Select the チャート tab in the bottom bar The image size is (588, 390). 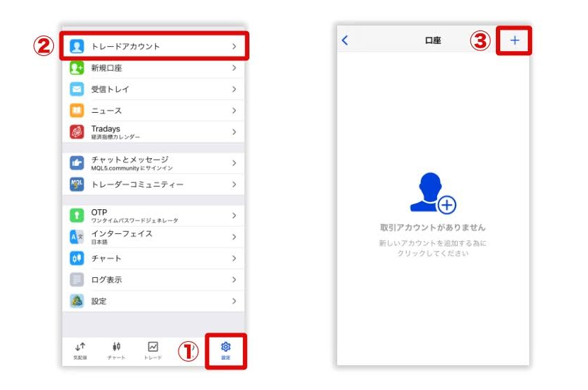116,350
